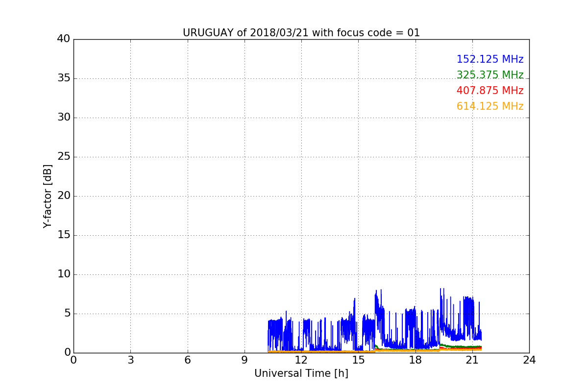Click x-axis tick label 3
588x392 pixels.
coord(130,360)
